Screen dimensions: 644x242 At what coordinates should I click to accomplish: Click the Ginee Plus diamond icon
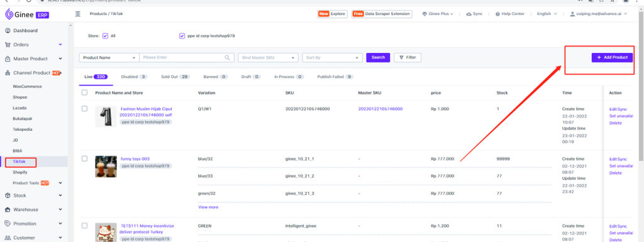tap(425, 14)
